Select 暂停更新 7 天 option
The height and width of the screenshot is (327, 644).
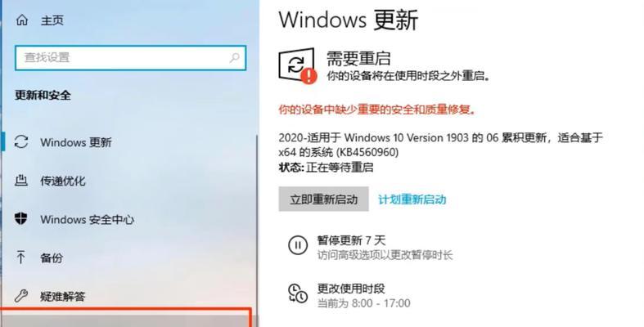(x=352, y=240)
